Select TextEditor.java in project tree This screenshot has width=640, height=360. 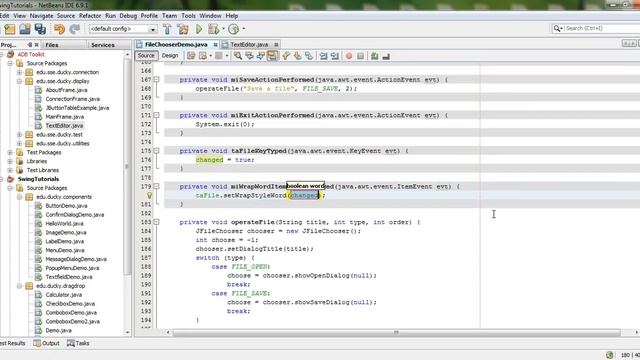(64, 126)
